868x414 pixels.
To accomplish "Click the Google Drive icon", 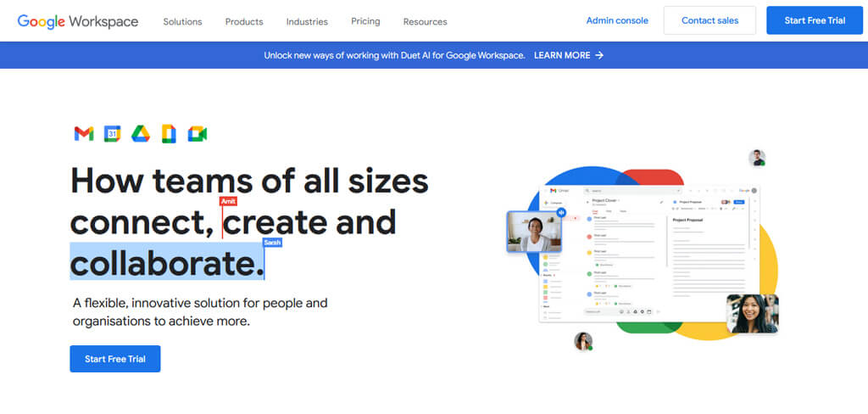I will pyautogui.click(x=141, y=133).
